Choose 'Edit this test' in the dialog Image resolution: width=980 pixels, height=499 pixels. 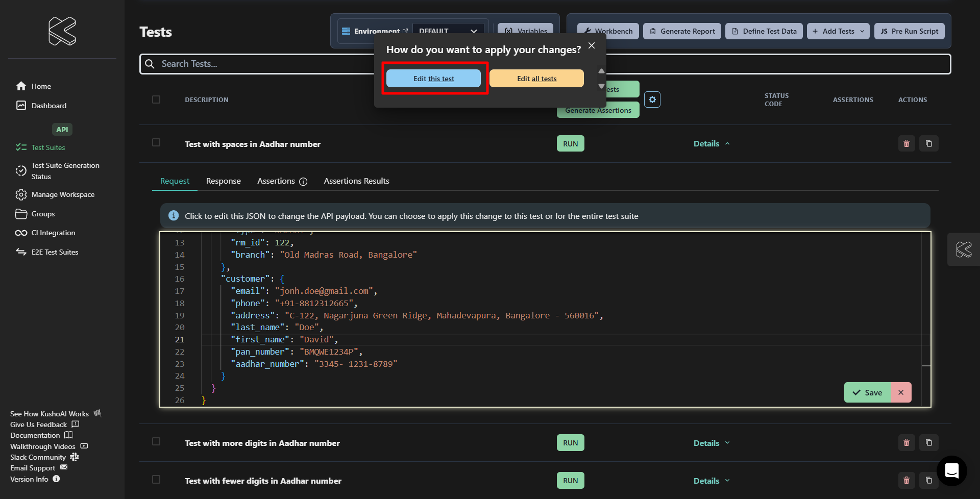[433, 79]
